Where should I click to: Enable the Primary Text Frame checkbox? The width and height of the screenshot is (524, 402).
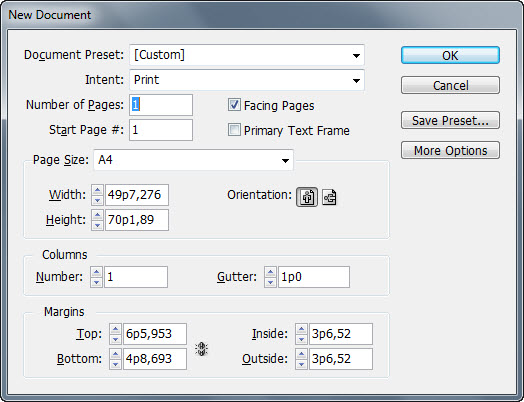pyautogui.click(x=234, y=130)
